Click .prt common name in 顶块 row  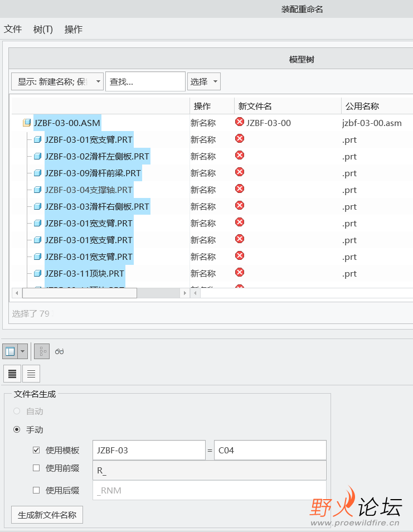[x=349, y=273]
